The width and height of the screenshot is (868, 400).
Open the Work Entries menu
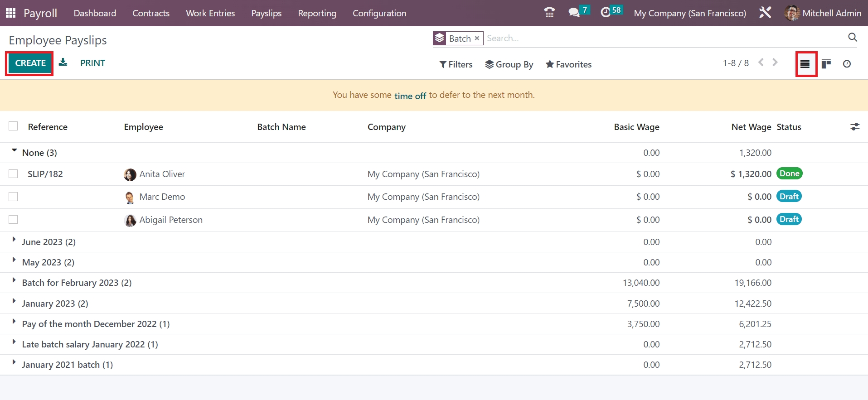210,13
